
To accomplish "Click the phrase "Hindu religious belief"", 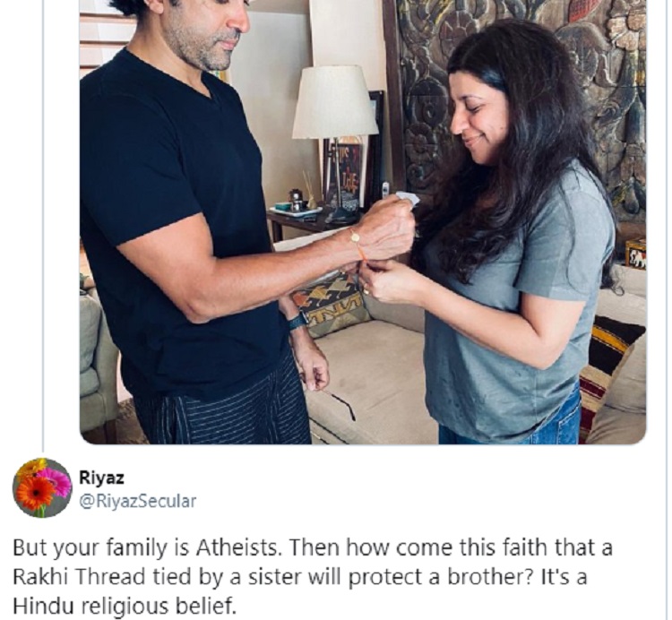I will (x=125, y=606).
